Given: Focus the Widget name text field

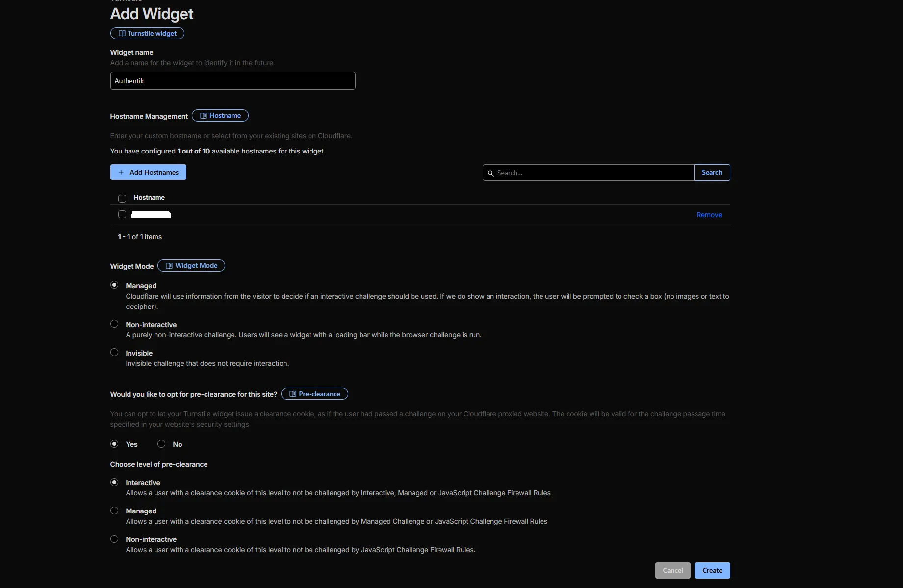Looking at the screenshot, I should (x=232, y=81).
